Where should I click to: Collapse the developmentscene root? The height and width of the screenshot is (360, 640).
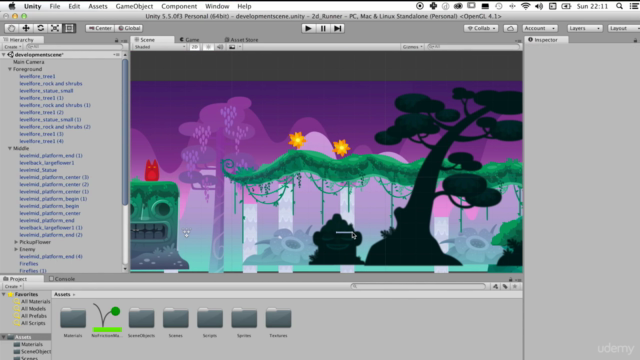[4, 55]
